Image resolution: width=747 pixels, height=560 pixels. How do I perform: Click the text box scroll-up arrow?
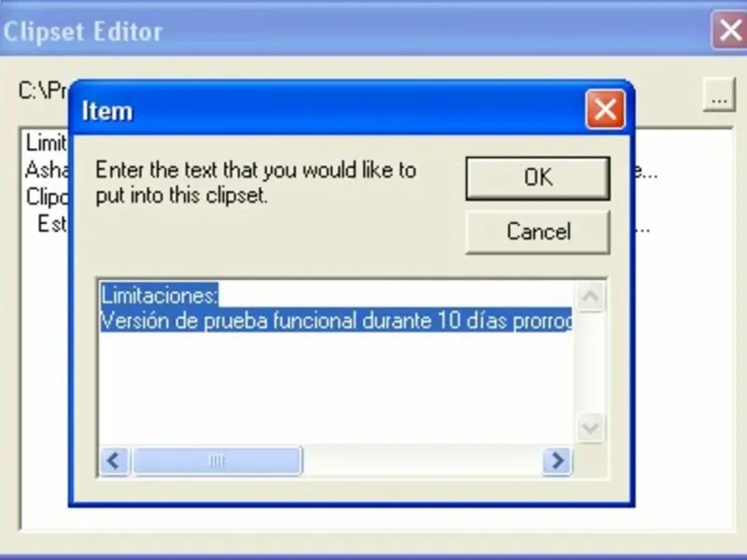(590, 297)
